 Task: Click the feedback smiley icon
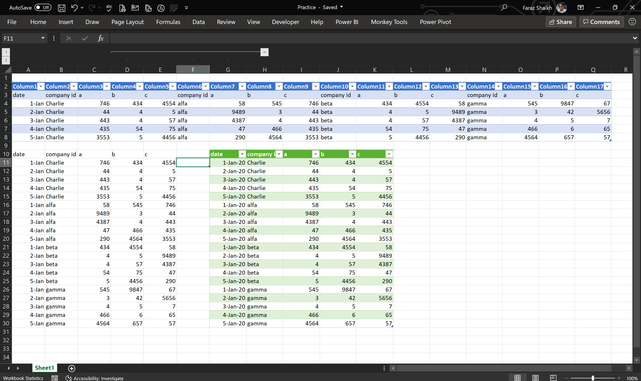click(632, 22)
